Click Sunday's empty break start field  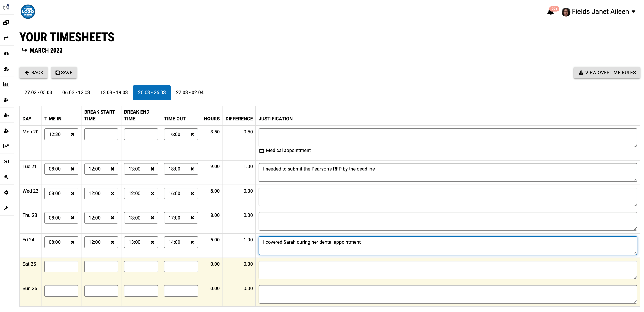pos(101,291)
